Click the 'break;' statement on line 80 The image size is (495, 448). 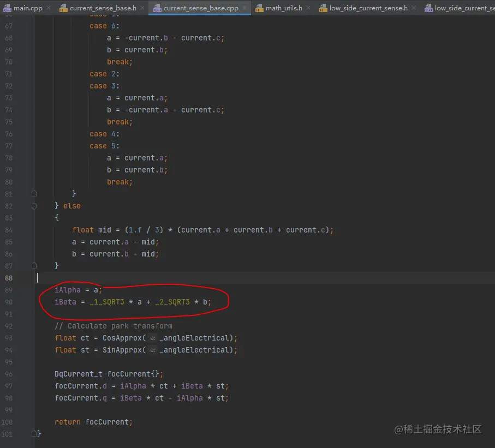(x=120, y=182)
